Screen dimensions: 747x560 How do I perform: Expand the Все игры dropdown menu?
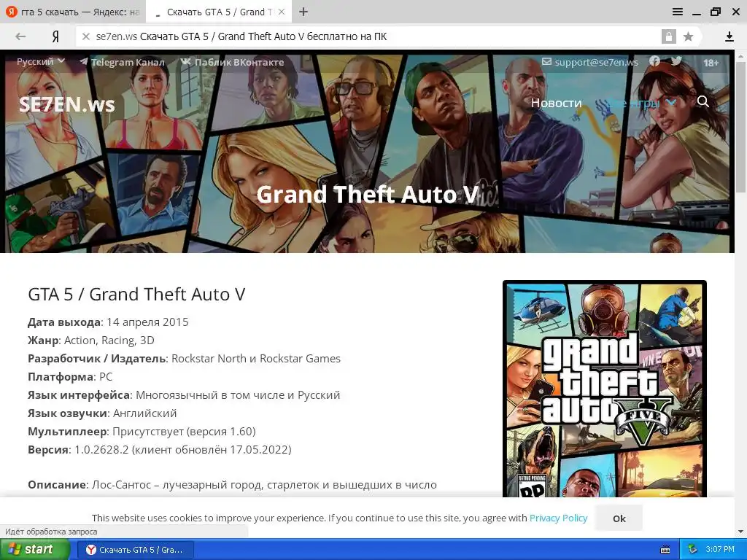tap(640, 103)
